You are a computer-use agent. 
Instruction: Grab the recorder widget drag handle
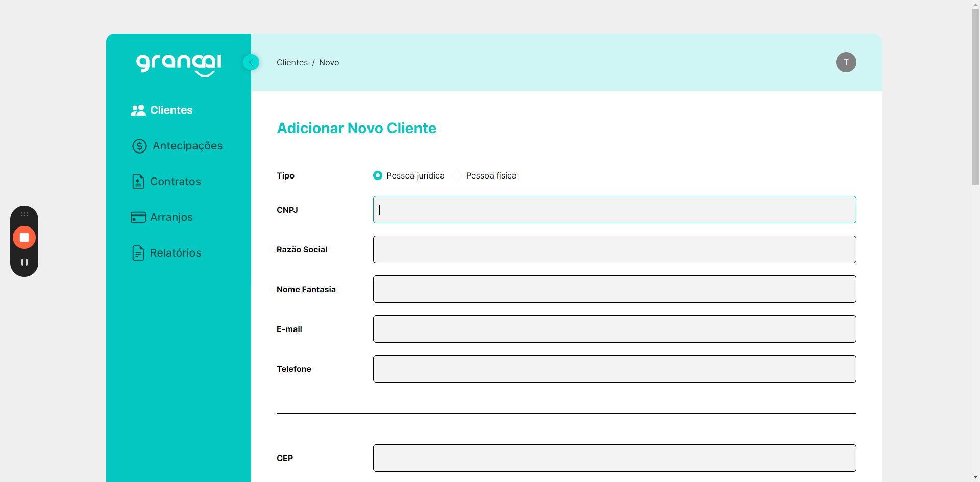[24, 214]
